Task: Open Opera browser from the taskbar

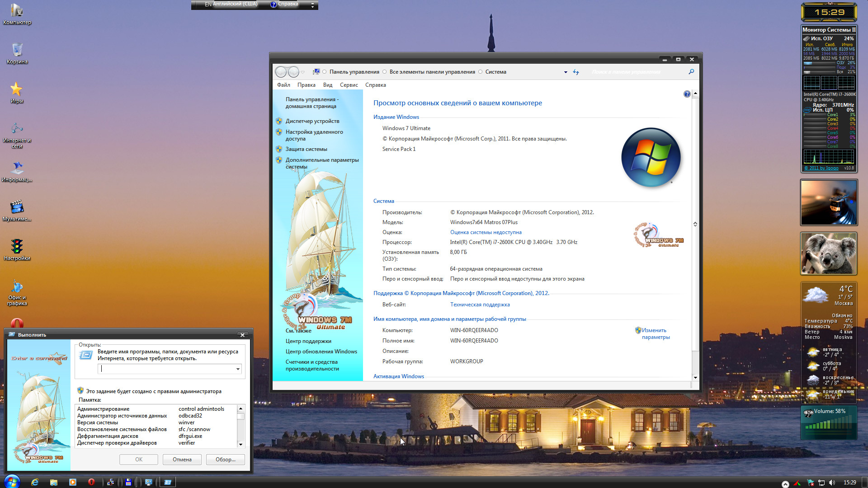Action: (x=91, y=482)
